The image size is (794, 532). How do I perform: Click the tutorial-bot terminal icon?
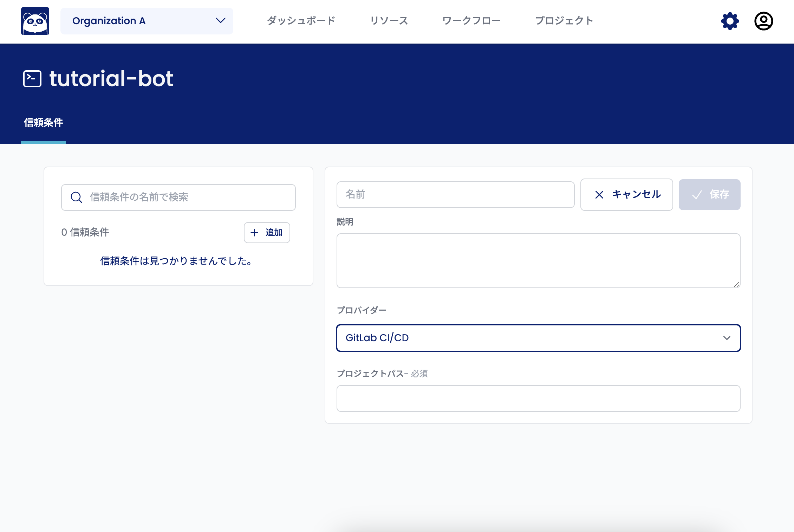click(32, 78)
